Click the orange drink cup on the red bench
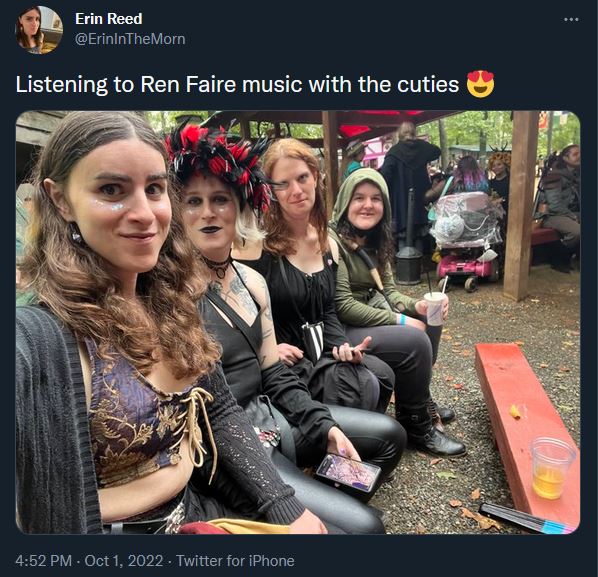Image resolution: width=598 pixels, height=577 pixels. pos(552,468)
